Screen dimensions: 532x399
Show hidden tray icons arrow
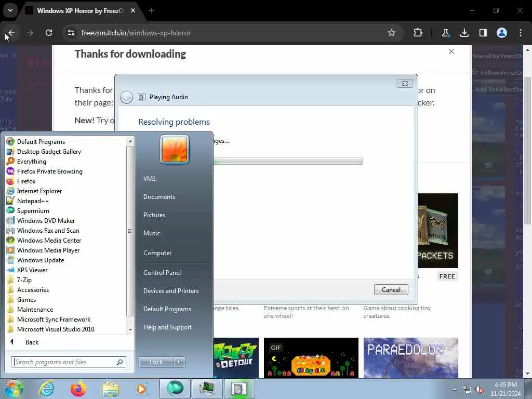[x=454, y=390]
